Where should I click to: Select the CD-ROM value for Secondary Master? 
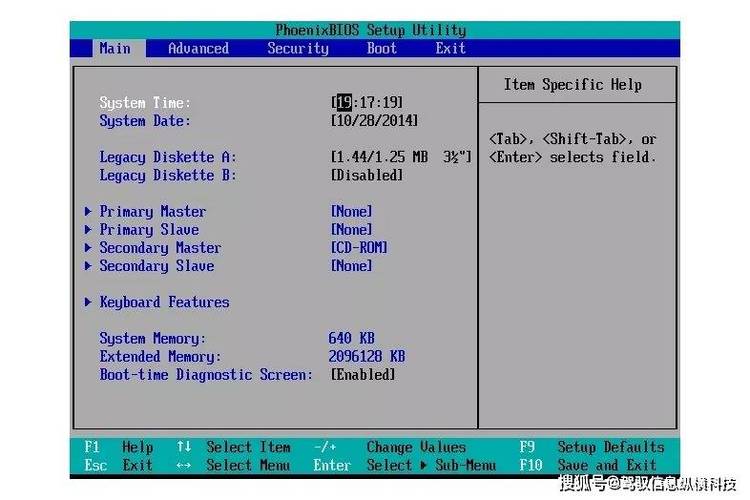click(x=358, y=248)
